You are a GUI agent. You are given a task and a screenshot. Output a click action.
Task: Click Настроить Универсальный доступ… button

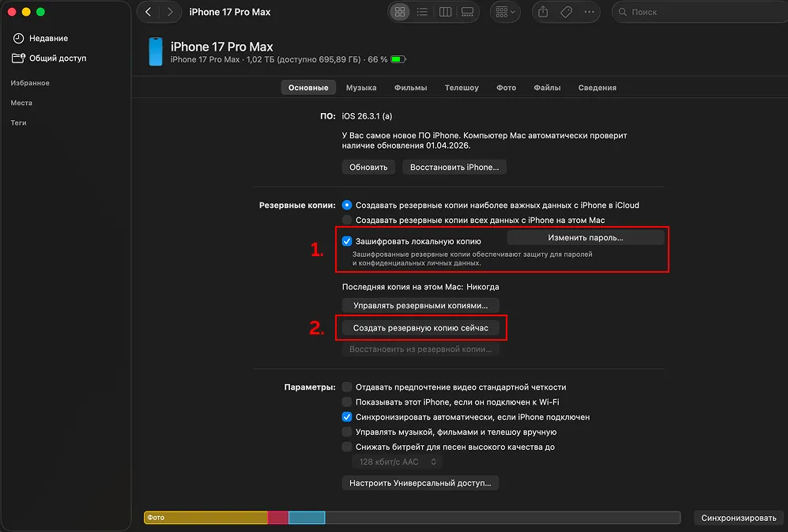420,483
